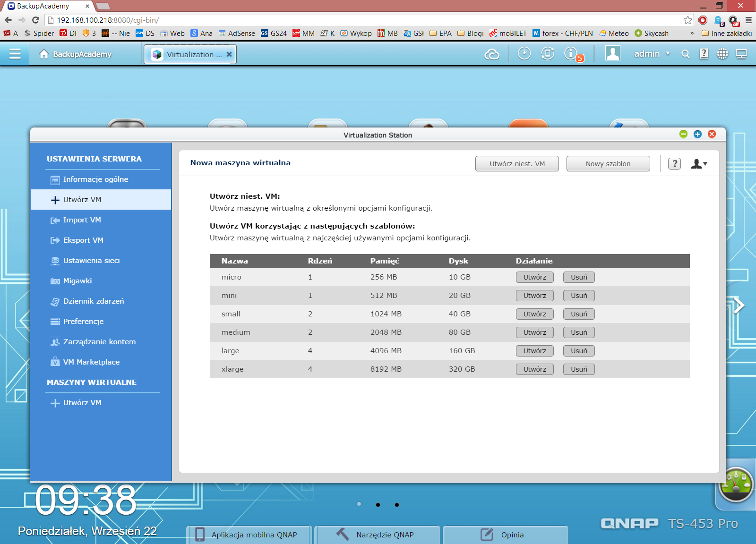Click the Utwórz niest. VM button

[517, 164]
